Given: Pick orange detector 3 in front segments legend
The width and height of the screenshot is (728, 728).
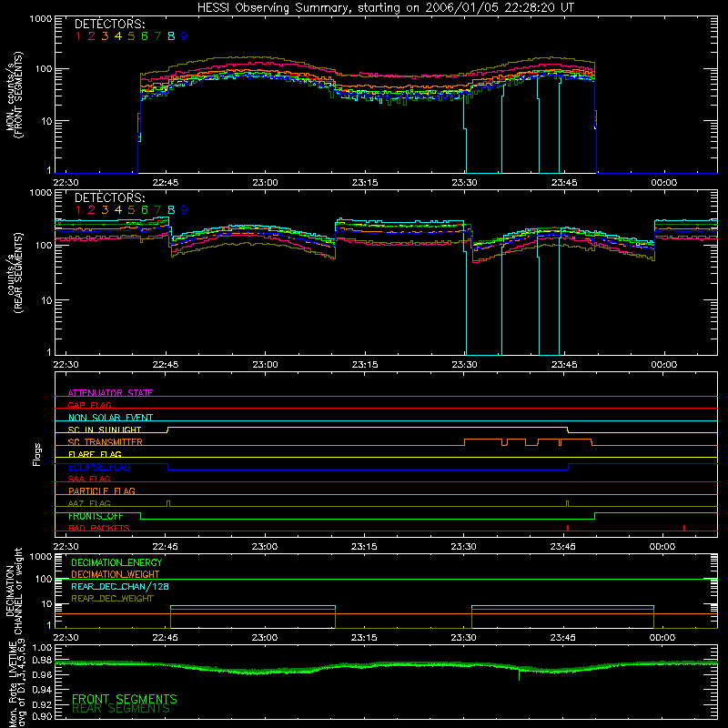Looking at the screenshot, I should (x=105, y=36).
